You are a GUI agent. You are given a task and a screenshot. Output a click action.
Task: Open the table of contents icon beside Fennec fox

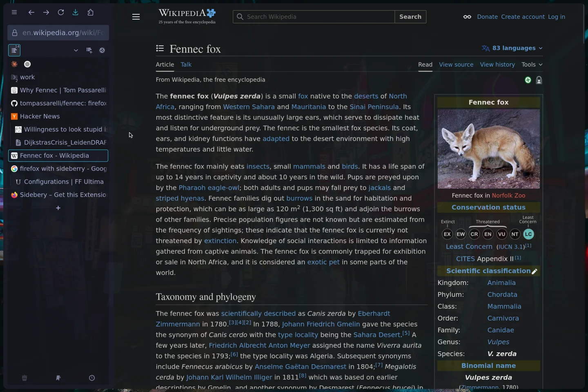pyautogui.click(x=160, y=49)
